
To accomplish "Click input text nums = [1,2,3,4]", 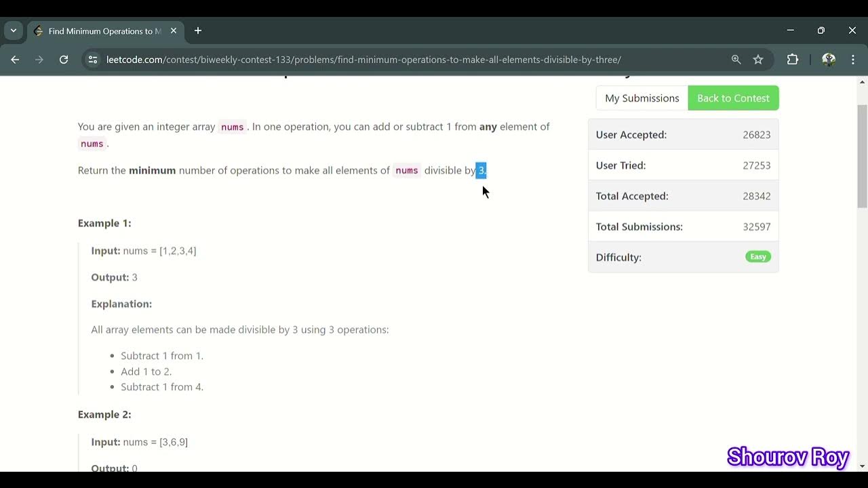I will pos(159,251).
